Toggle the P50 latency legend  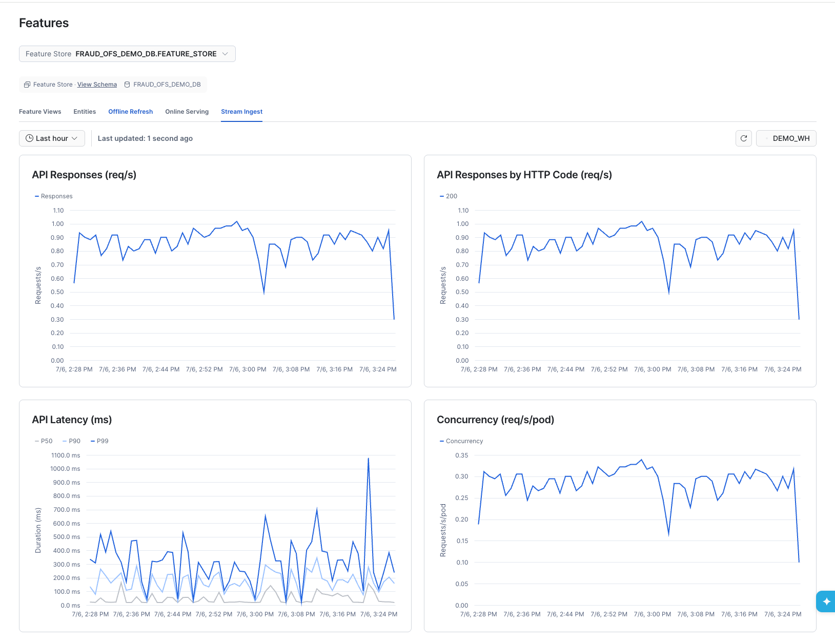pos(44,441)
